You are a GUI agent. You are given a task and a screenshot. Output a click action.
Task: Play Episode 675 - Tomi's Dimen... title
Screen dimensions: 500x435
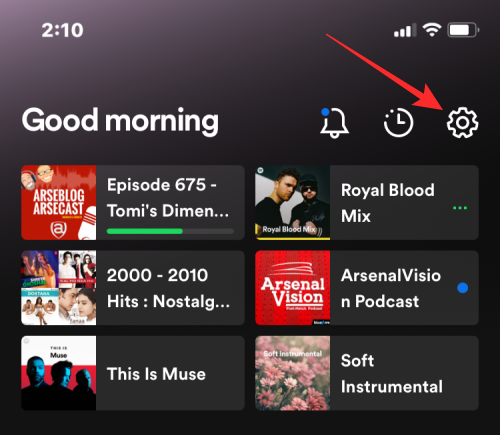pyautogui.click(x=168, y=198)
